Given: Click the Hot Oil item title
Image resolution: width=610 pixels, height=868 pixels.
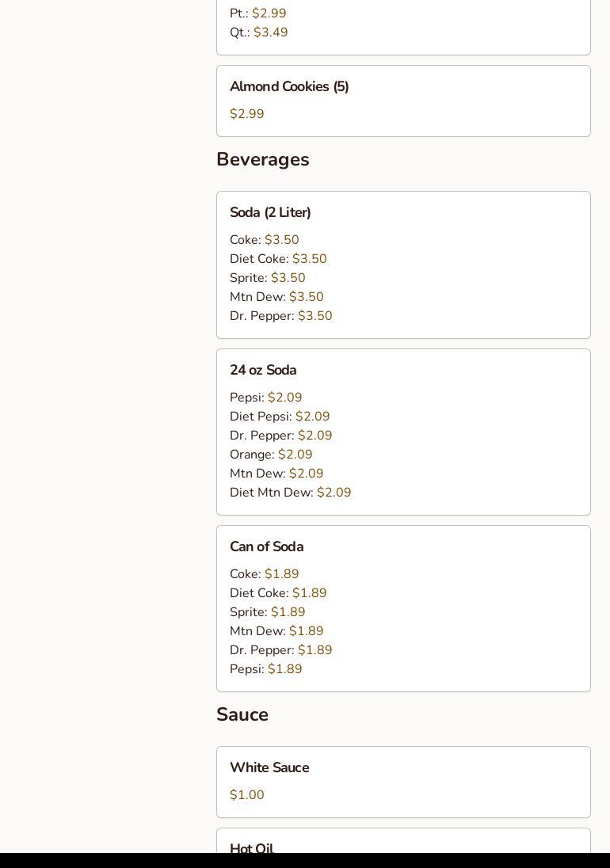Looking at the screenshot, I should [251, 848].
